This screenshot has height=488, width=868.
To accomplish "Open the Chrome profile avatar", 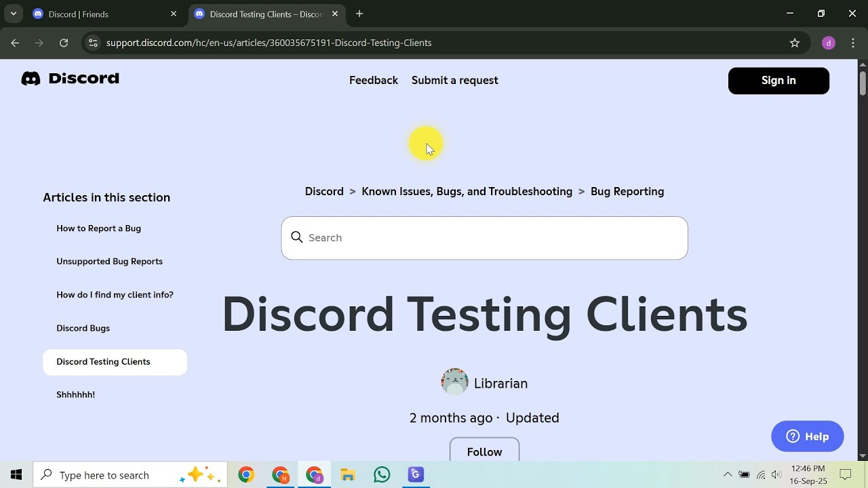I will [828, 43].
